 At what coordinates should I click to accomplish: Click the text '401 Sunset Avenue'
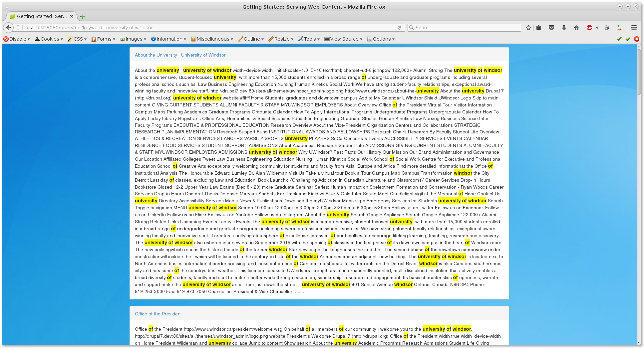click(x=372, y=284)
